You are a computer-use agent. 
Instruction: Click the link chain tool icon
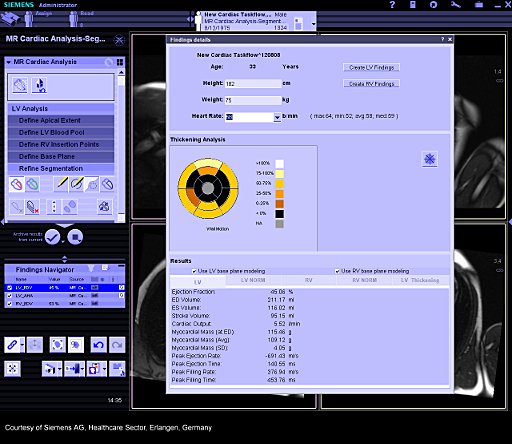point(12,345)
